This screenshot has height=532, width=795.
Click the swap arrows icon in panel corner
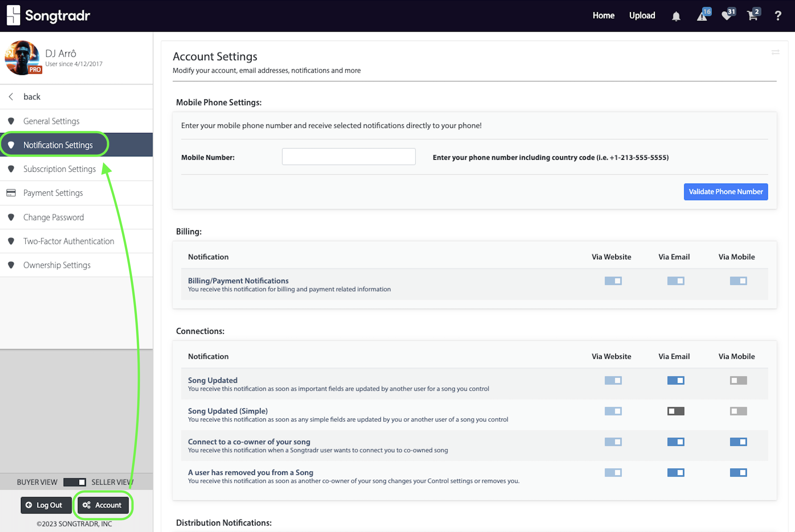click(x=775, y=52)
